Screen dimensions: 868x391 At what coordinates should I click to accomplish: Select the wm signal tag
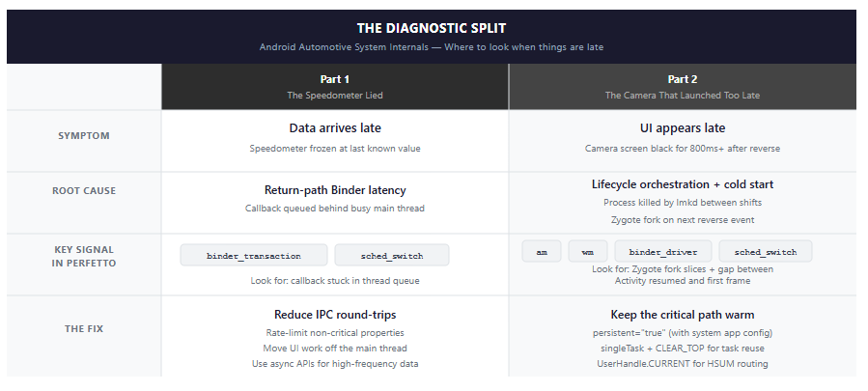pos(588,251)
